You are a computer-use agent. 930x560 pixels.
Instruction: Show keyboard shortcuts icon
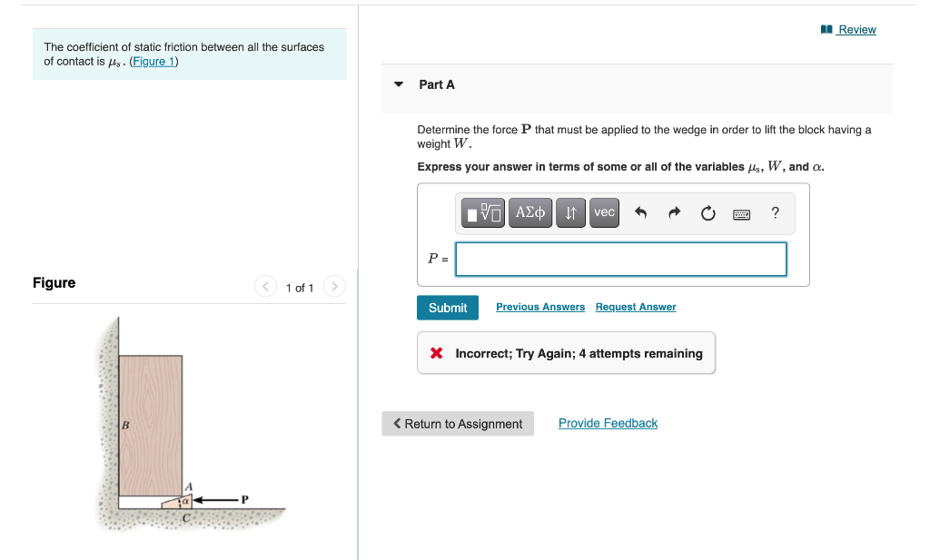point(741,214)
